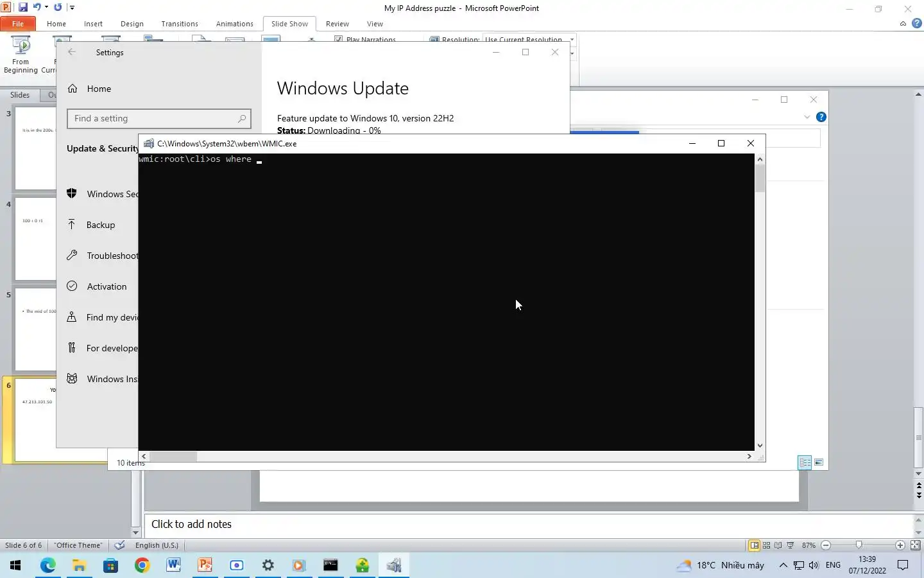Open Customize Quick Access Toolbar dropdown
The image size is (924, 578).
72,8
